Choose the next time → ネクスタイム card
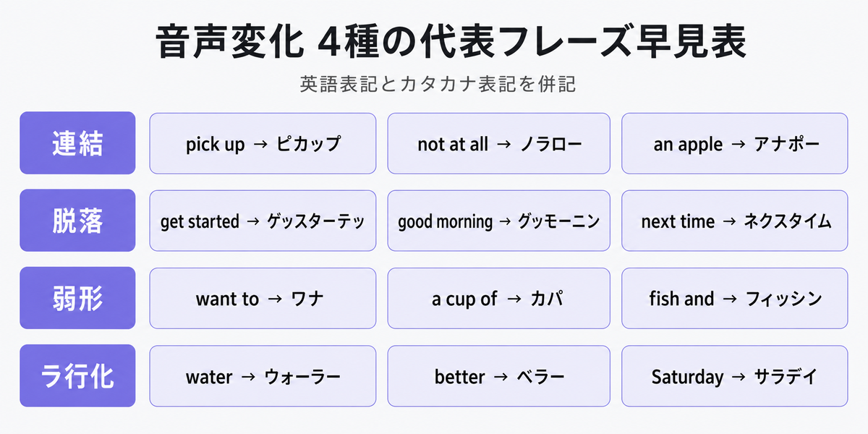This screenshot has width=868, height=434. 735,221
